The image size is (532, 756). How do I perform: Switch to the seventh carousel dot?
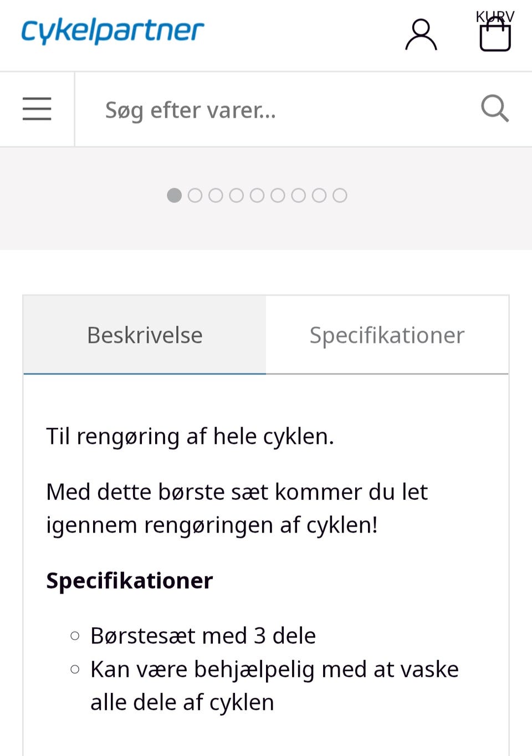click(x=299, y=195)
